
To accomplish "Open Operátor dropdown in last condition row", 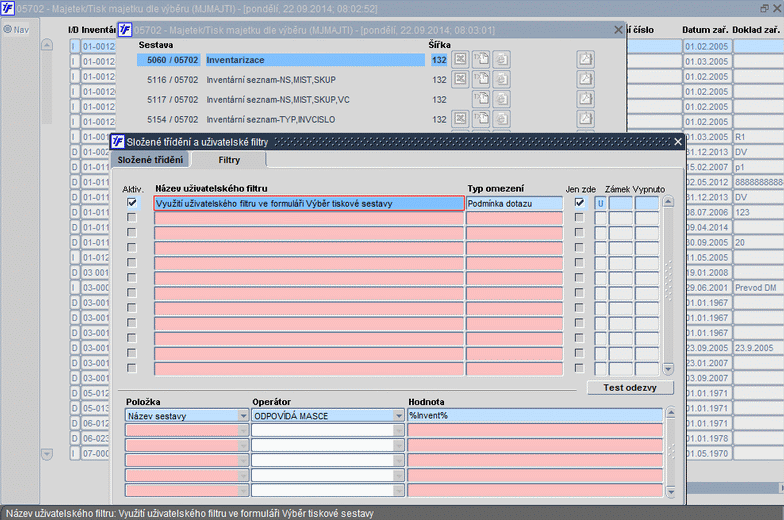I will pyautogui.click(x=398, y=490).
